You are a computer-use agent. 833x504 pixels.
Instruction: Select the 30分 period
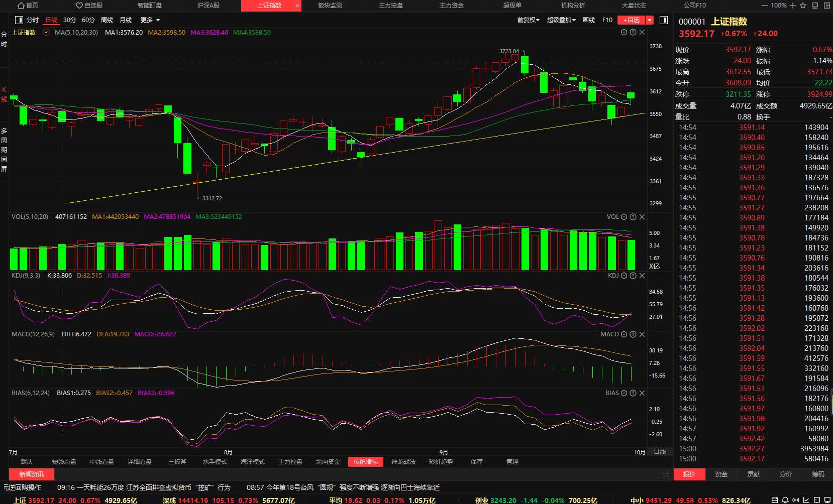pos(70,20)
